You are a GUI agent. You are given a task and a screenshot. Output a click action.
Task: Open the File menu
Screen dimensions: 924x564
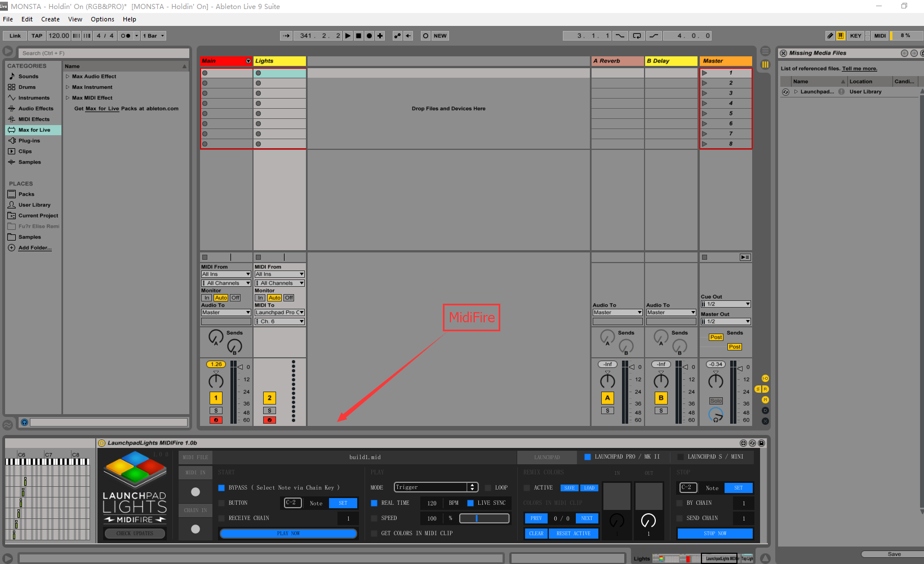(8, 19)
